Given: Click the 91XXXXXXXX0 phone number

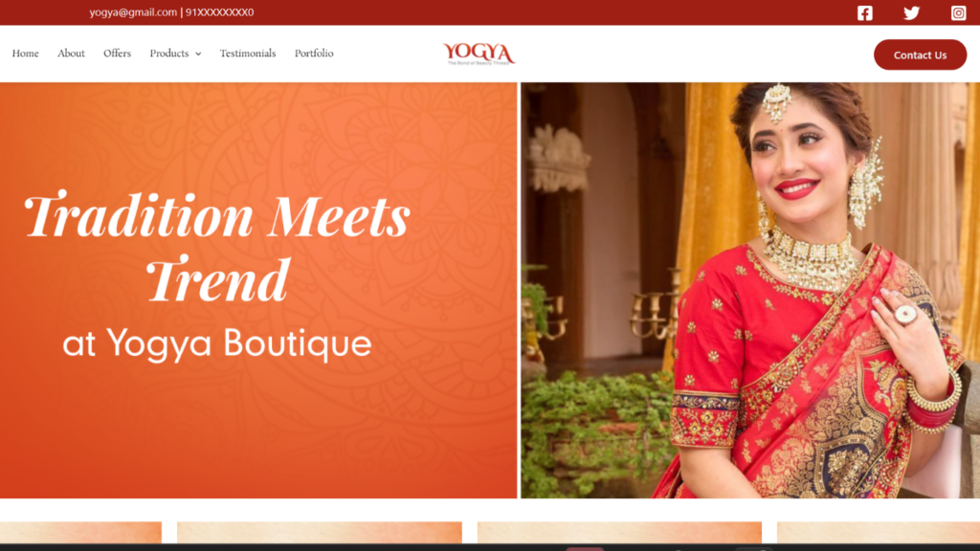Looking at the screenshot, I should pos(219,12).
